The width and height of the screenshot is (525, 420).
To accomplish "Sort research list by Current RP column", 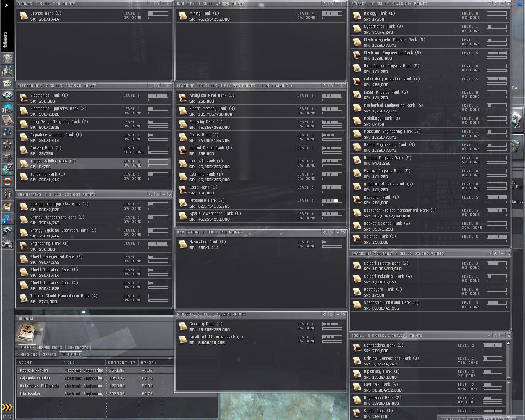I will (122, 363).
